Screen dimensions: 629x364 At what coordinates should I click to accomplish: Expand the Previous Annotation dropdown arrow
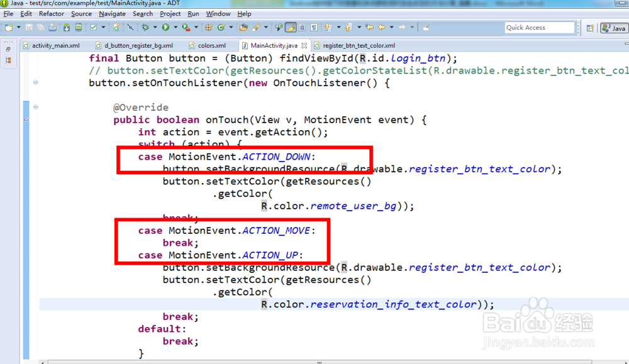point(359,27)
